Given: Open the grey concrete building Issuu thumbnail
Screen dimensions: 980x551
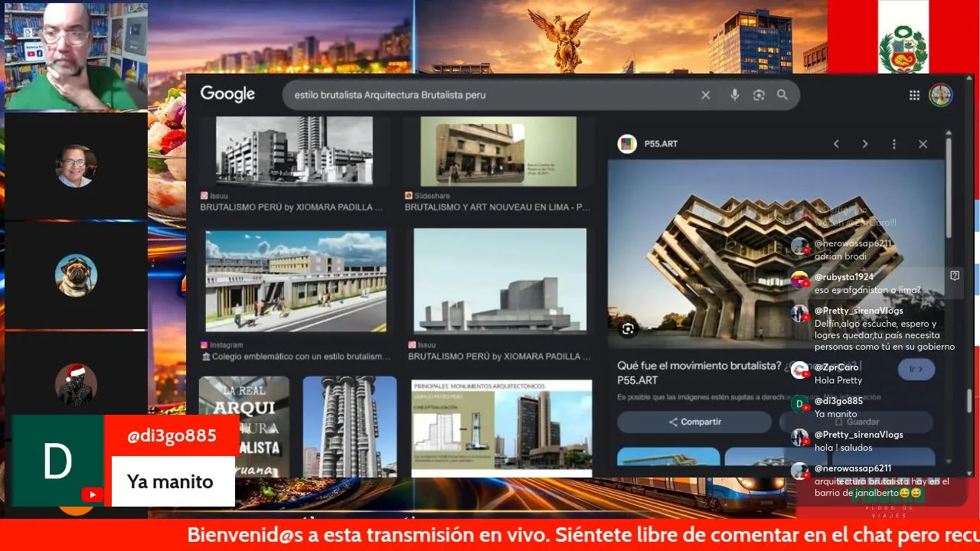Looking at the screenshot, I should [500, 280].
